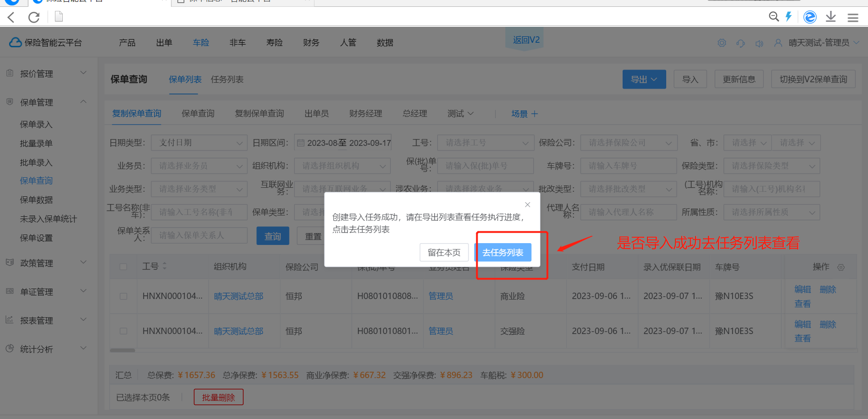Sort by the 工号 column arrows
The image size is (868, 419).
165,266
